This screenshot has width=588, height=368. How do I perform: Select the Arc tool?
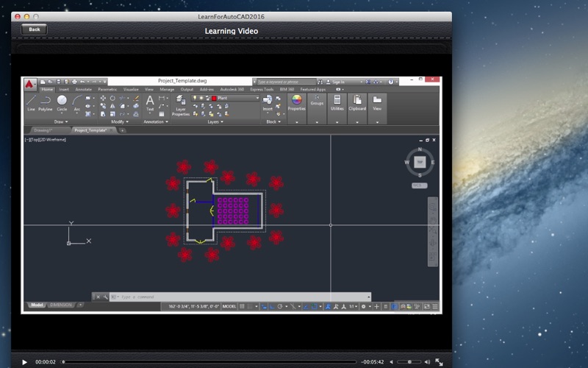point(77,103)
